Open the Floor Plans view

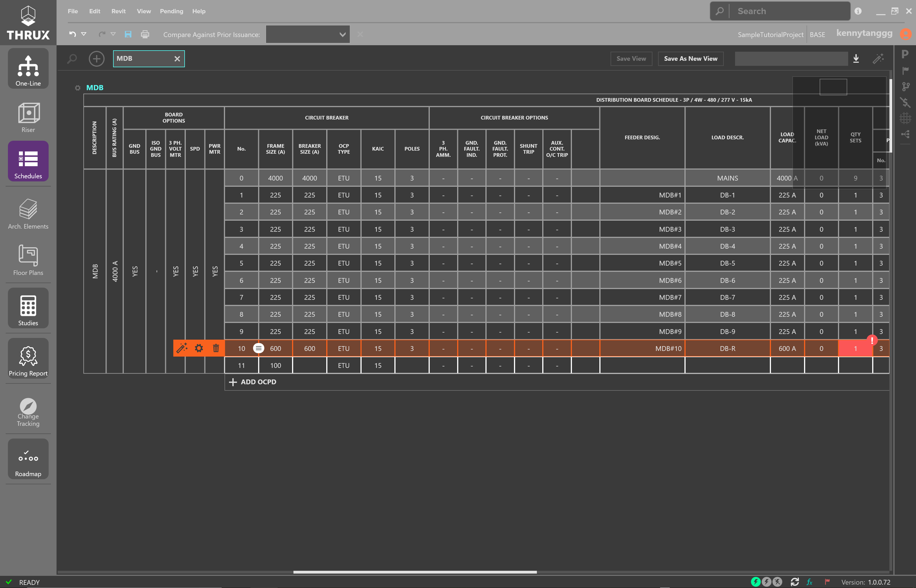tap(28, 261)
